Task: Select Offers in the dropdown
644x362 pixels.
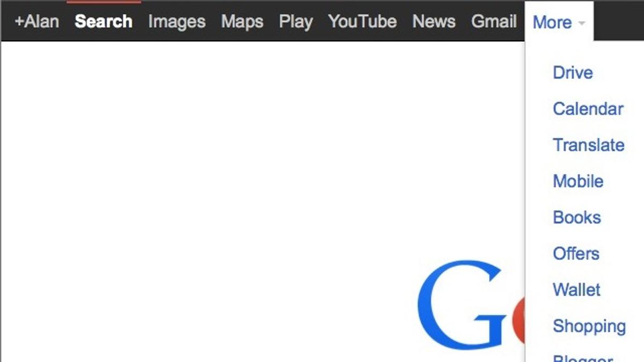Action: point(576,254)
